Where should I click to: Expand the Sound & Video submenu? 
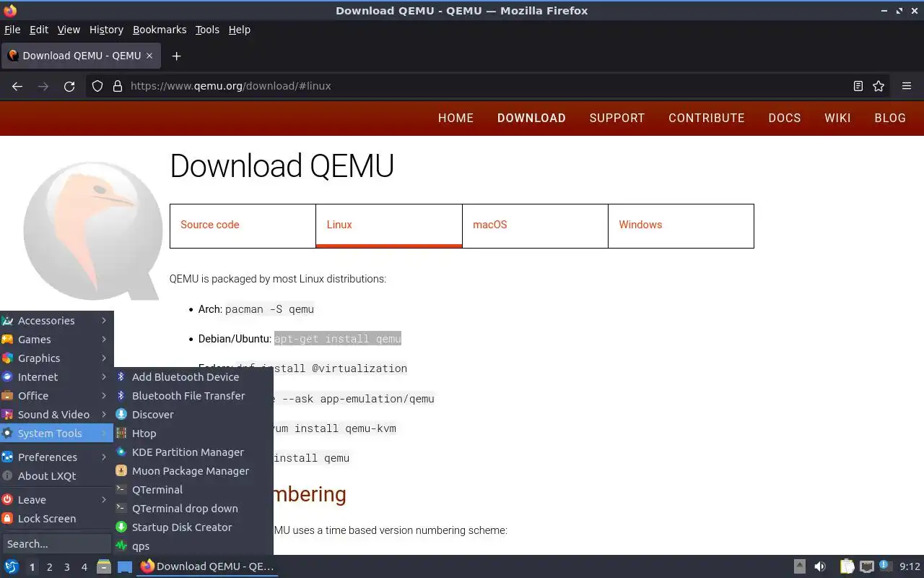(x=56, y=415)
